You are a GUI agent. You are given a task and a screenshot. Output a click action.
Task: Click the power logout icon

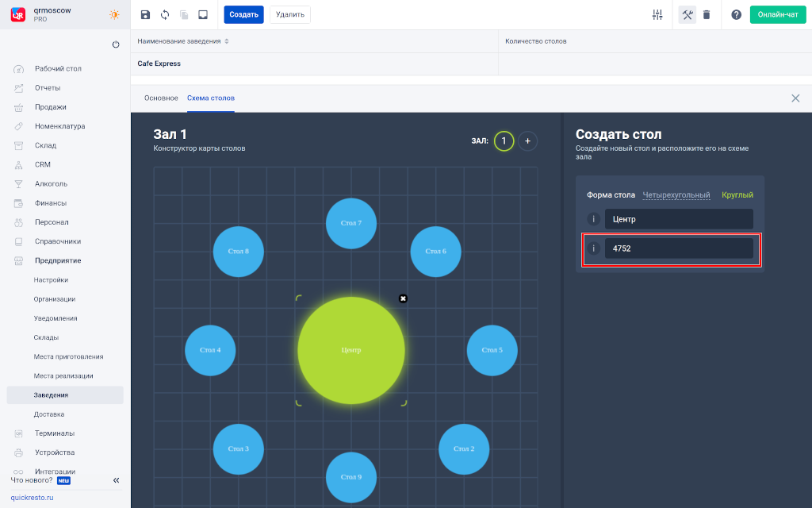pyautogui.click(x=116, y=44)
